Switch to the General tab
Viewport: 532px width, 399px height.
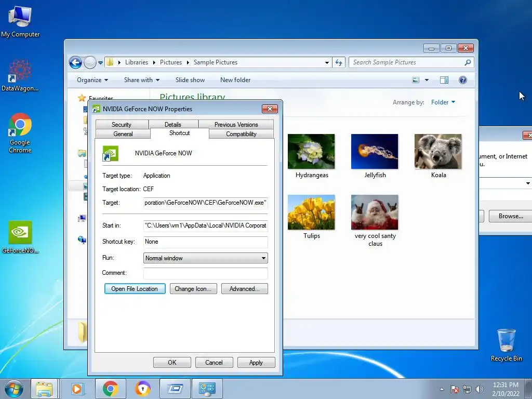point(123,134)
